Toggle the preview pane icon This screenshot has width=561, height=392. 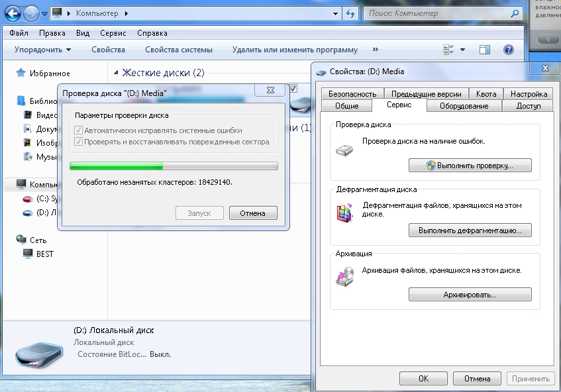coord(484,50)
